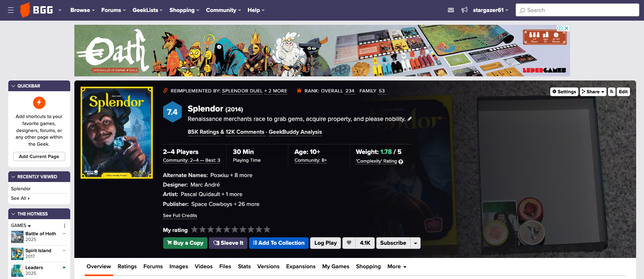Image resolution: width=644 pixels, height=279 pixels.
Task: Click the complexity rating help icon
Action: [401, 162]
